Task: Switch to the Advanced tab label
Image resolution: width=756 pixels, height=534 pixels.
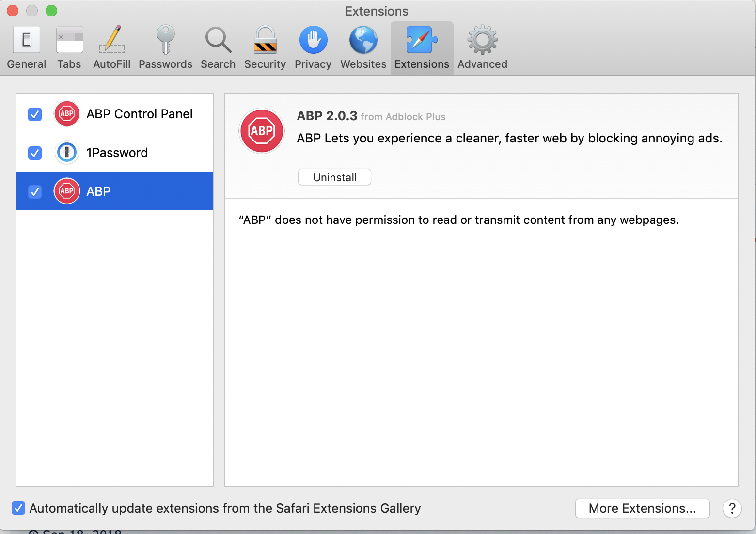Action: click(482, 64)
